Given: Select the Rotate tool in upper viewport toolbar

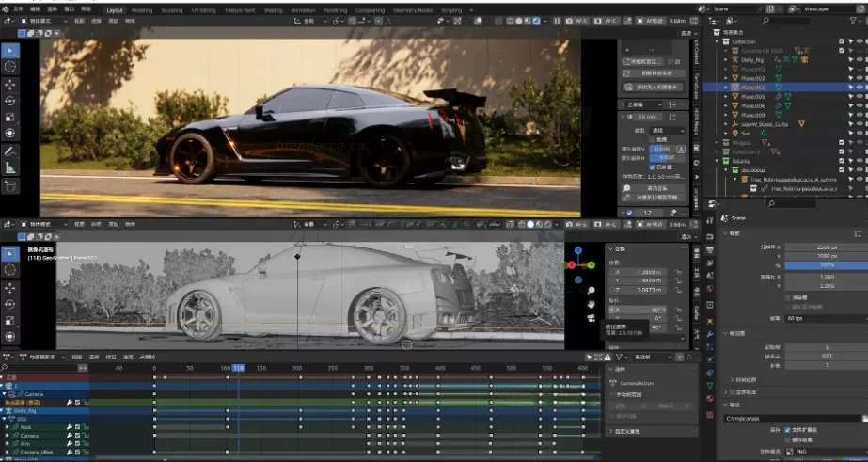Looking at the screenshot, I should [10, 101].
